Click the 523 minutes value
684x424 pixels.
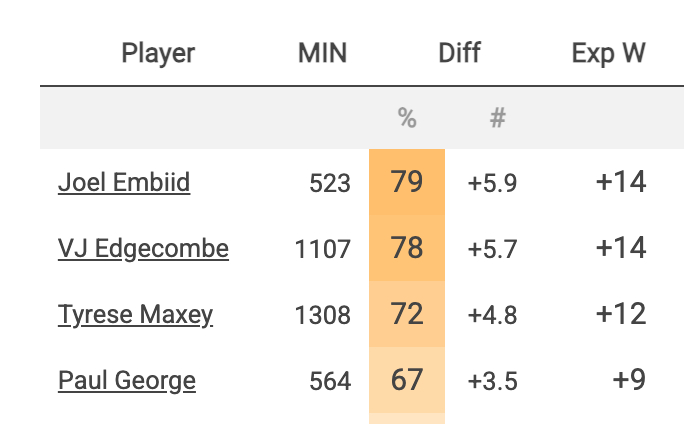330,183
